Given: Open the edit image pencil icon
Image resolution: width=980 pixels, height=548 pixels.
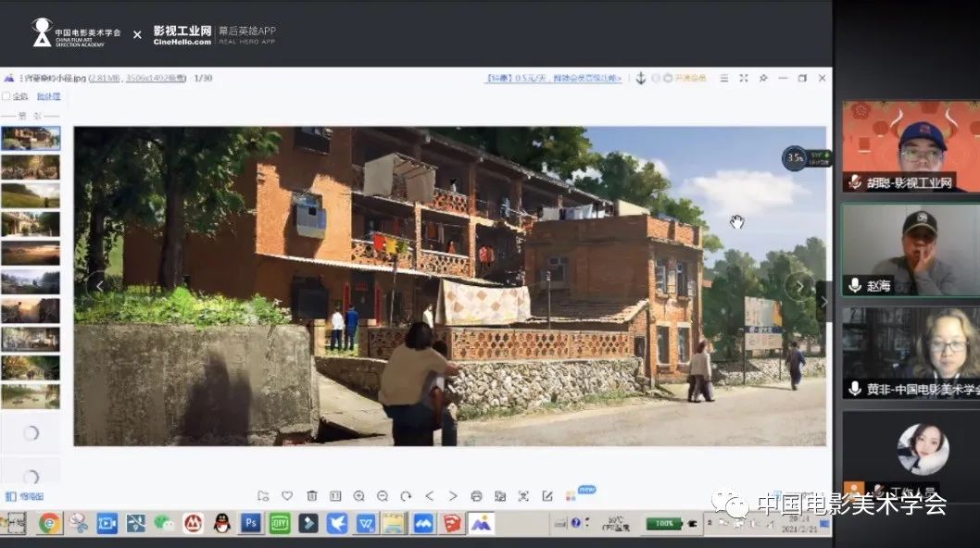Looking at the screenshot, I should [547, 496].
